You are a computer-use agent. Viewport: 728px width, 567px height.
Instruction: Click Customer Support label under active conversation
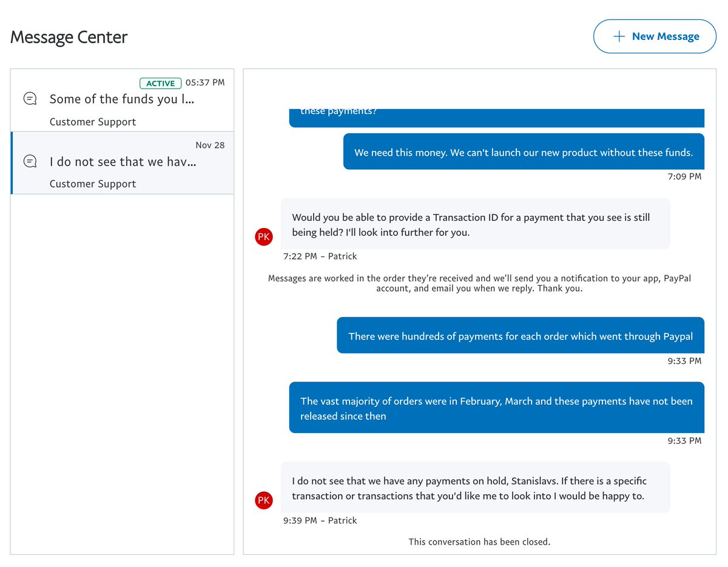pos(93,122)
